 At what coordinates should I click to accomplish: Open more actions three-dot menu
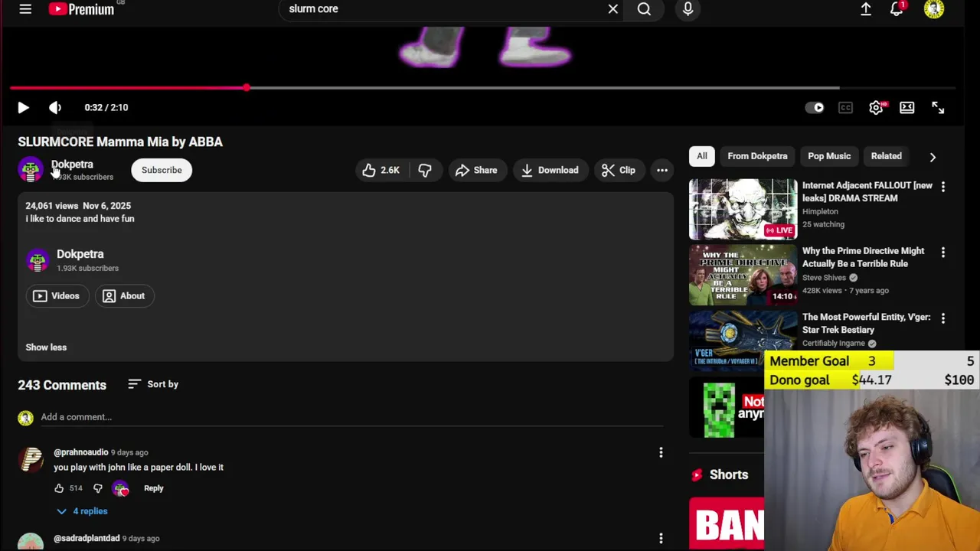(662, 170)
